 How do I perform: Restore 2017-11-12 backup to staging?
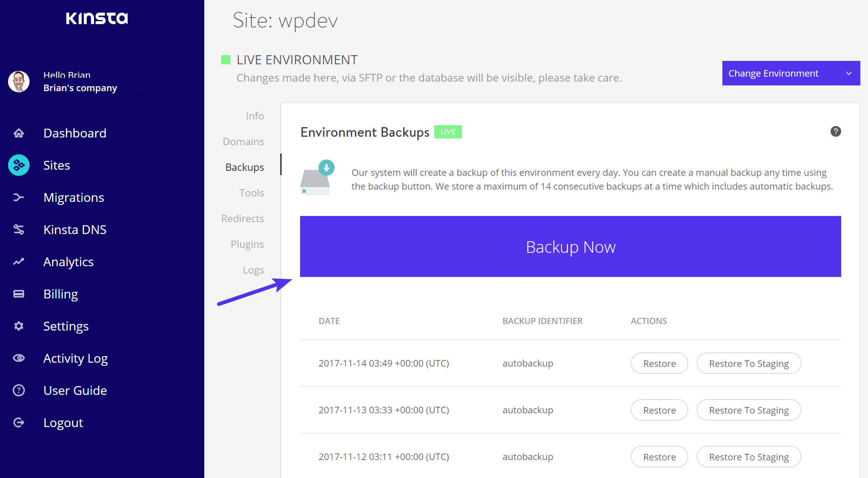749,457
